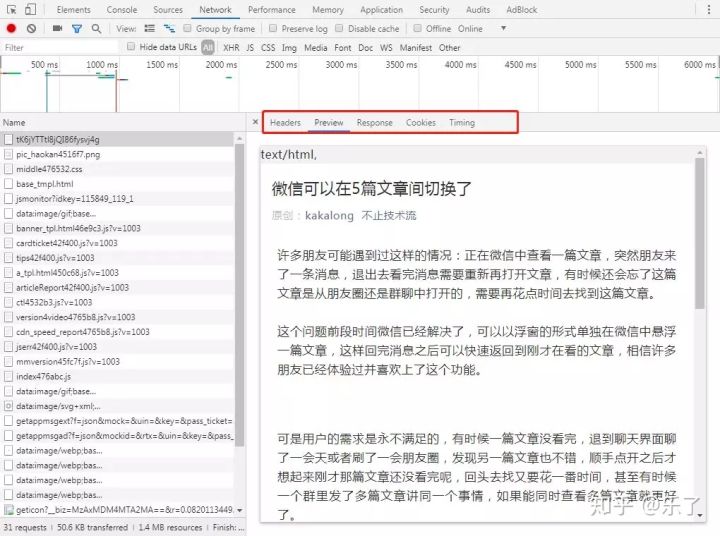View the Response tab
720x536 pixels.
click(375, 123)
